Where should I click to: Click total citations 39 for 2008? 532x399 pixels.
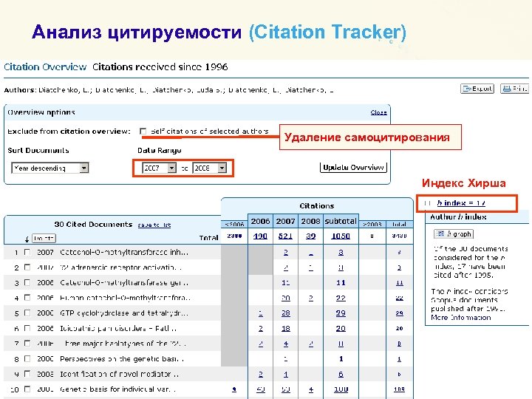click(311, 236)
